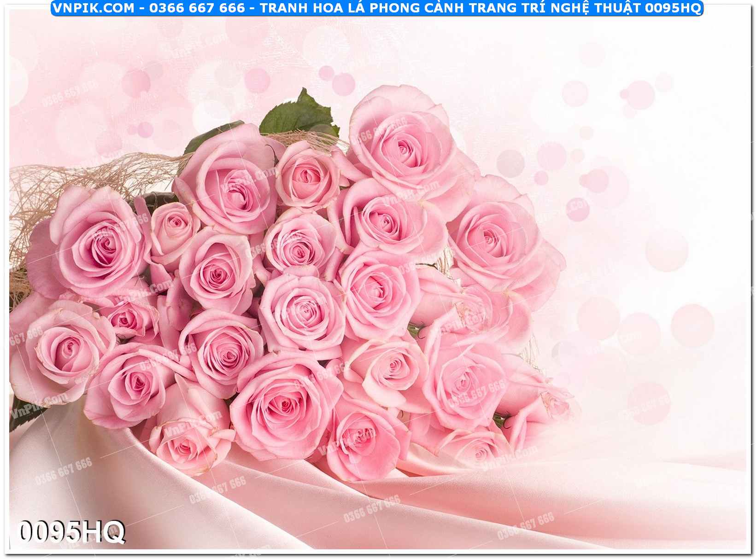Click the 0366 667 666 phone number in the banner

(198, 8)
